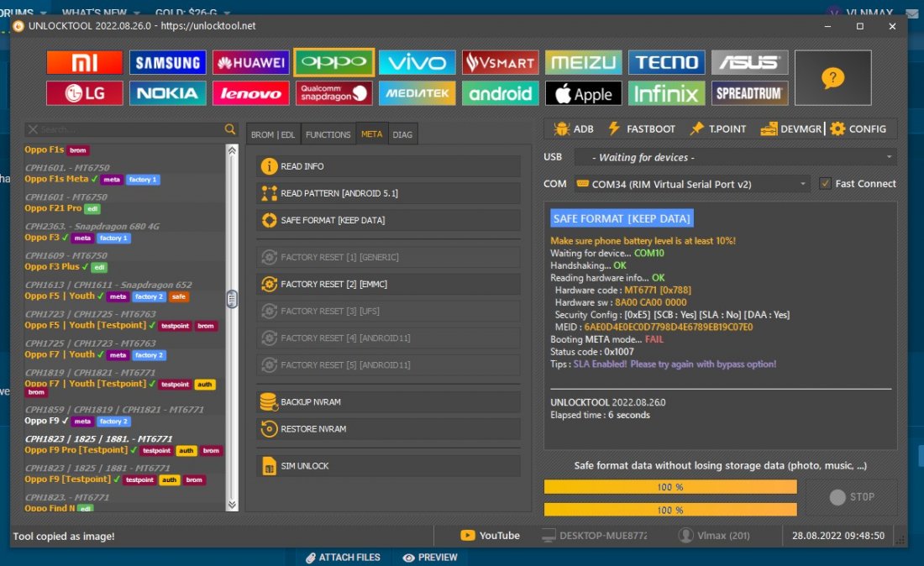Select the Meizu brand logo
The width and height of the screenshot is (924, 566).
(584, 62)
